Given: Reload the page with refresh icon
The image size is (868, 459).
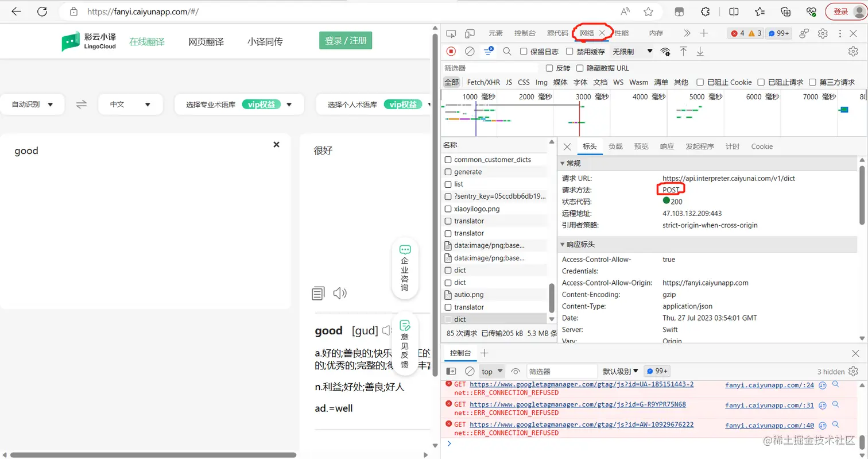Looking at the screenshot, I should tap(42, 11).
